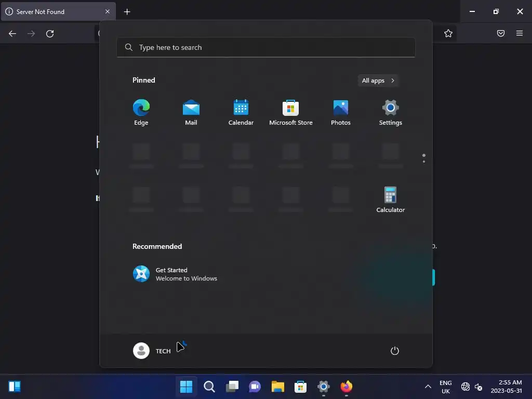The image size is (532, 399).
Task: Open network status tray icon
Action: click(x=465, y=387)
